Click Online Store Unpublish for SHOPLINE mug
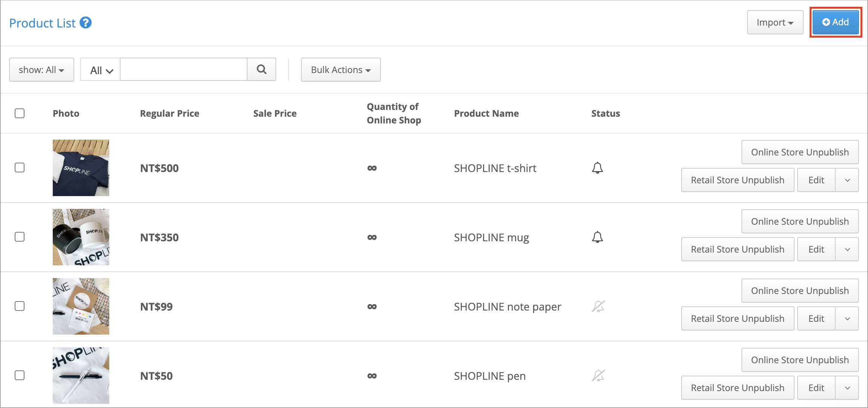Screen dimensions: 868x408 [x=800, y=221]
